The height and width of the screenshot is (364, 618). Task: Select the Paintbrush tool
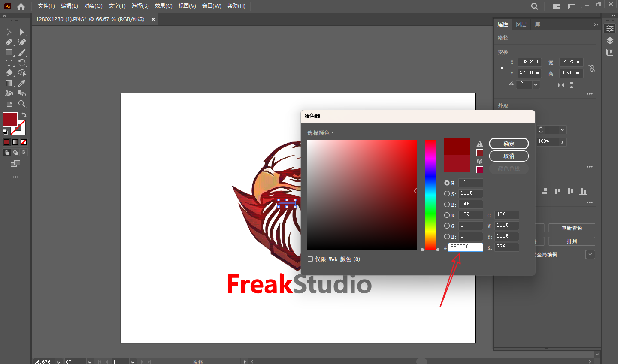tap(22, 52)
